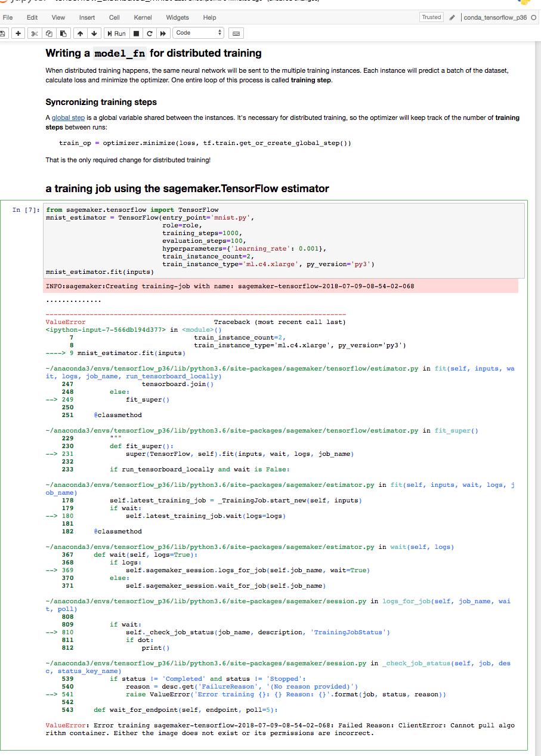Image resolution: width=541 pixels, height=756 pixels.
Task: Move selected cell down arrow
Action: (94, 33)
